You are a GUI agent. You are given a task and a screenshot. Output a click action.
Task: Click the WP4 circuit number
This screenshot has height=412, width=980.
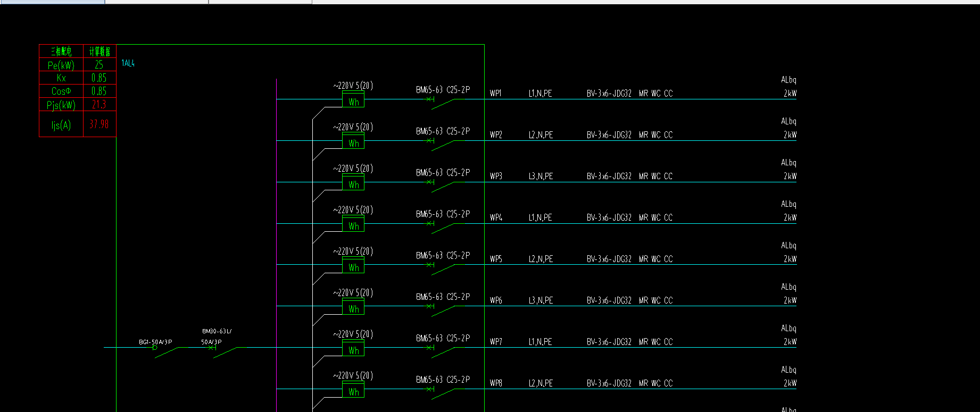coord(496,217)
